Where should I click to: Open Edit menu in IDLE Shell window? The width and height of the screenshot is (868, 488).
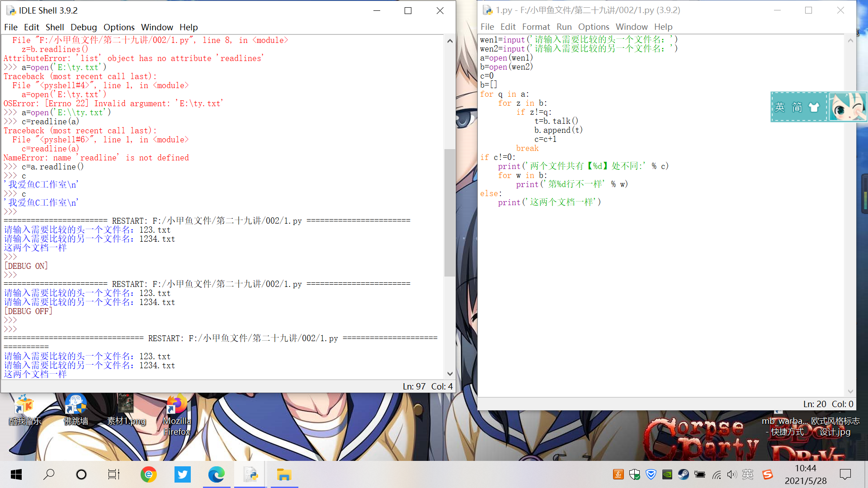tap(32, 27)
